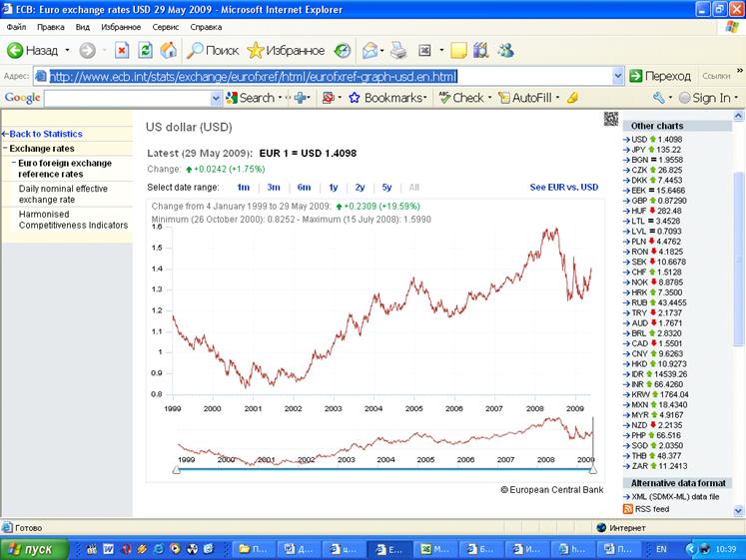Screen dimensions: 746x560
Task: Open the Google toolbar search box dropdown
Action: [x=217, y=98]
